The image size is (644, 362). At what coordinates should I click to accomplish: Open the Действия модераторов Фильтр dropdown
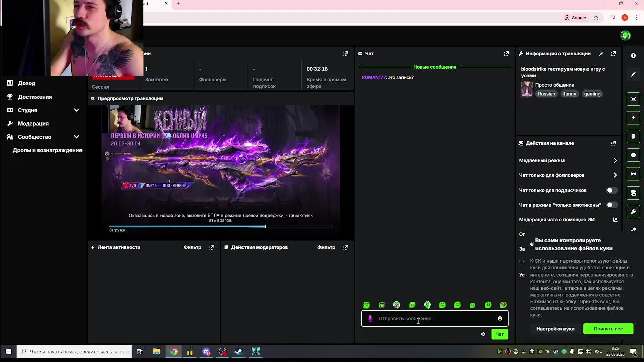(326, 247)
